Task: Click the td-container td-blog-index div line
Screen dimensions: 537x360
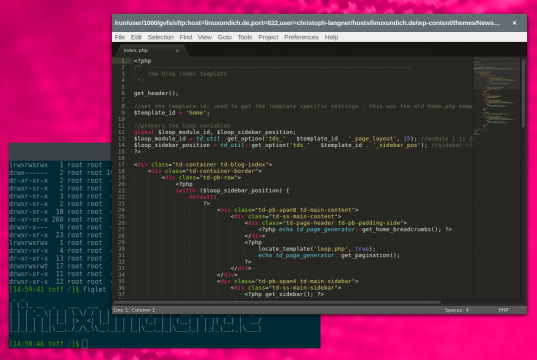Action: tap(203, 164)
